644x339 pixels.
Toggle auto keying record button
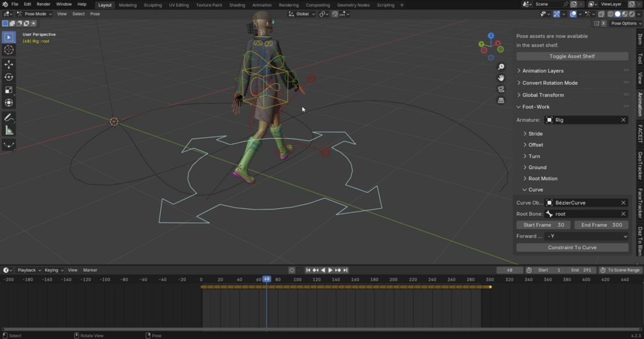tap(292, 270)
